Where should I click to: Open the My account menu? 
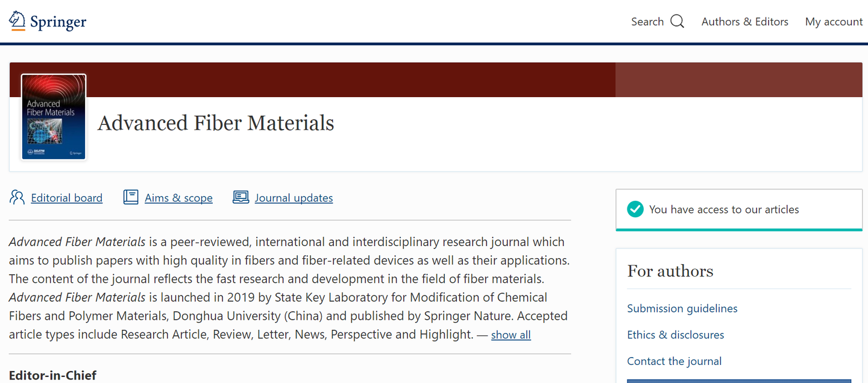[834, 22]
